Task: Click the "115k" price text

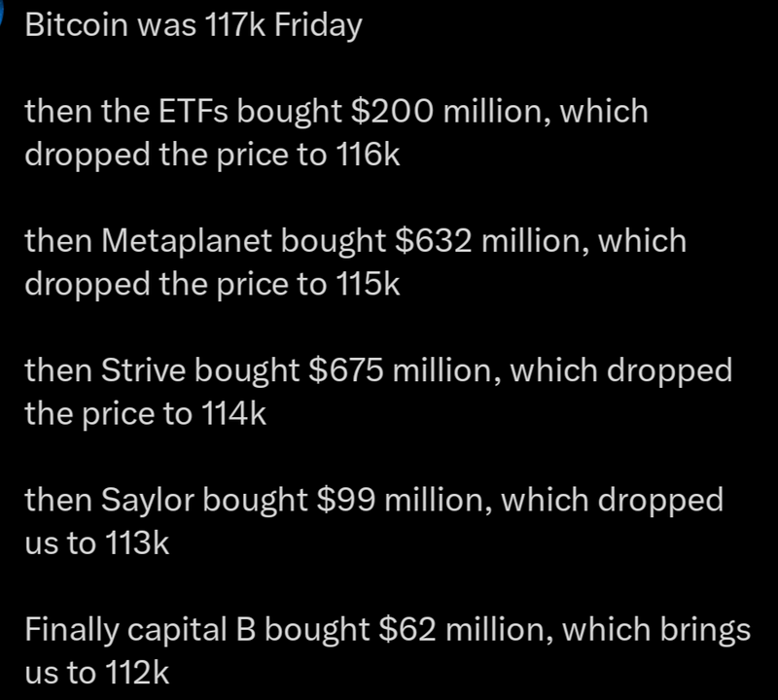Action: tap(368, 284)
